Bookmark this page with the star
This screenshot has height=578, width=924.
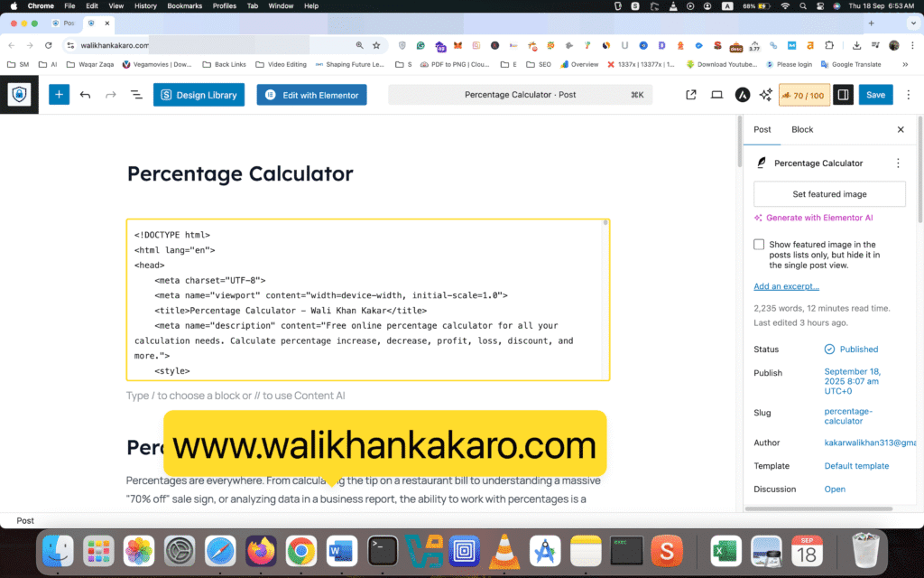click(375, 43)
